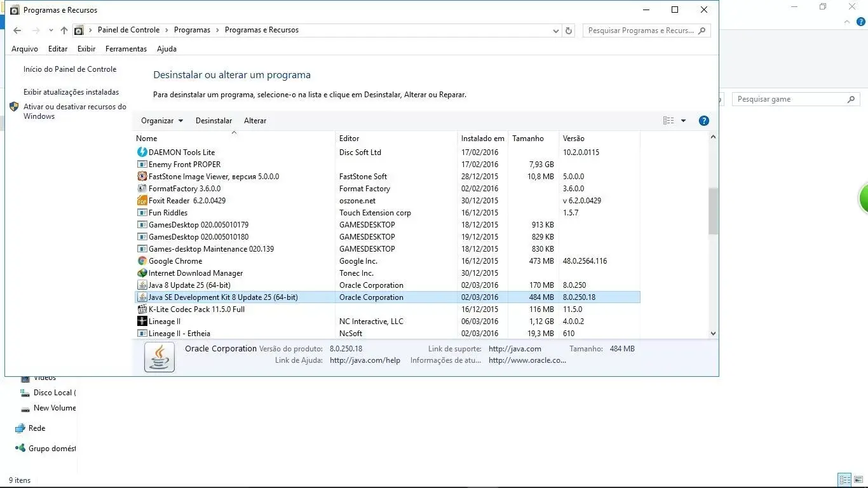This screenshot has width=868, height=488.
Task: Click the help question mark icon in toolbar
Action: [703, 121]
